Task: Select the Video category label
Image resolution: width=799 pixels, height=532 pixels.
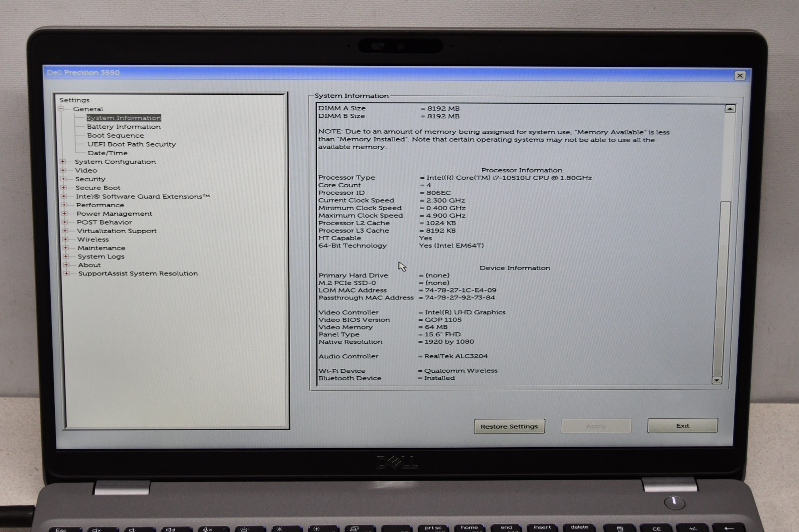Action: (86, 170)
